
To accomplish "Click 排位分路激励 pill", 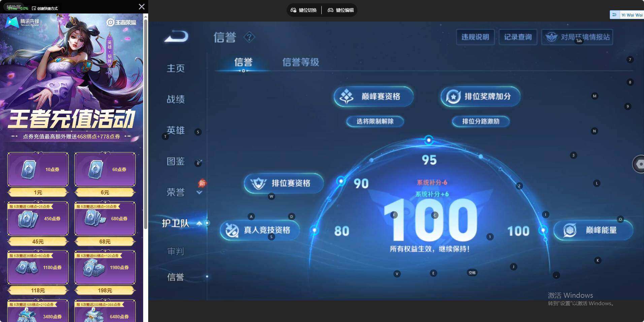I will tap(481, 121).
